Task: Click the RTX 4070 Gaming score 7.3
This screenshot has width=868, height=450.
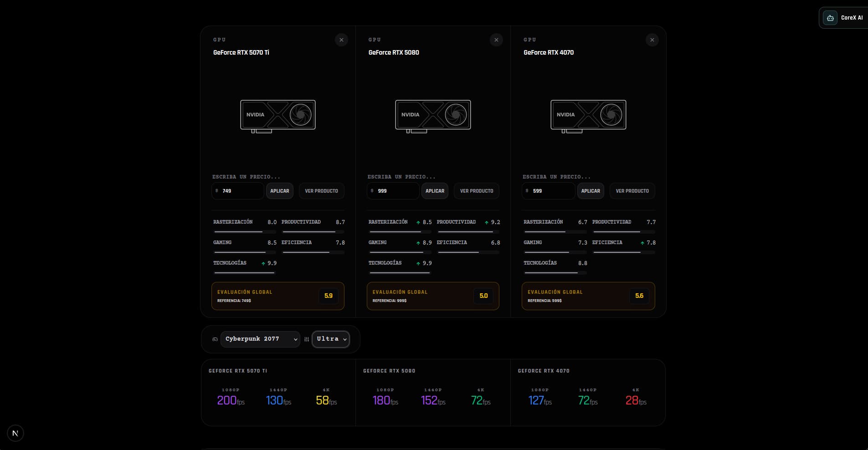Action: [x=583, y=243]
